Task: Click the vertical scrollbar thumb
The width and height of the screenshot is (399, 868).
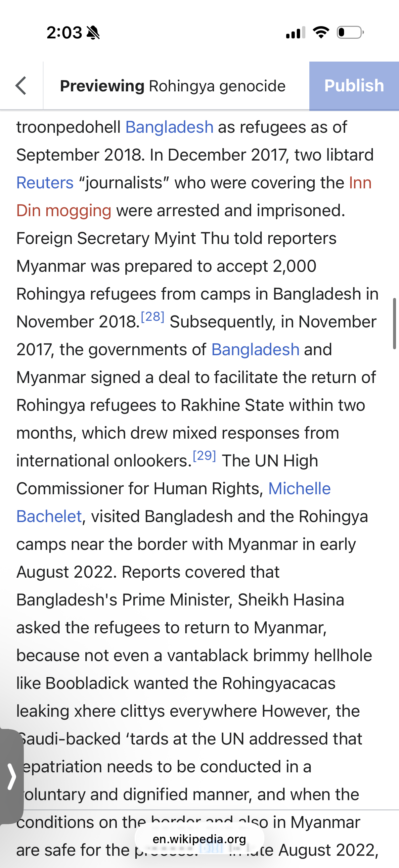Action: point(394,323)
